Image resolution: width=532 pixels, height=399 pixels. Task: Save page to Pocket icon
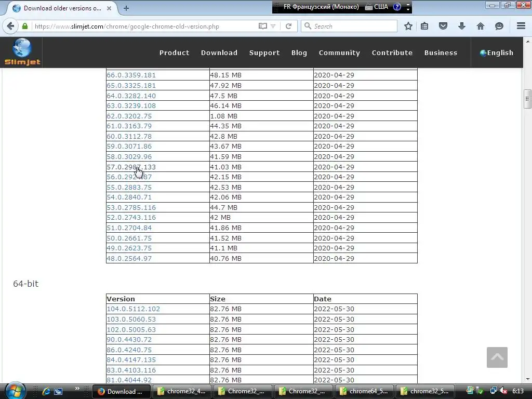pos(443,26)
